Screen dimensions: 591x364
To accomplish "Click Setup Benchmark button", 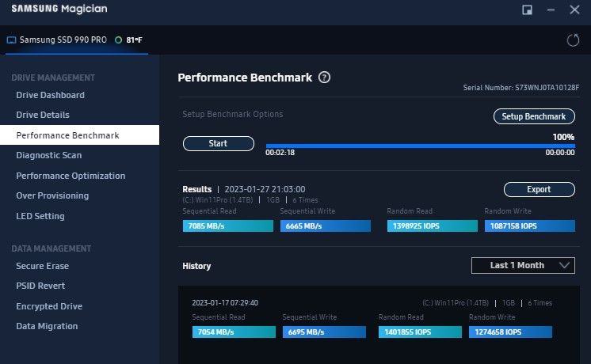I will [x=534, y=116].
